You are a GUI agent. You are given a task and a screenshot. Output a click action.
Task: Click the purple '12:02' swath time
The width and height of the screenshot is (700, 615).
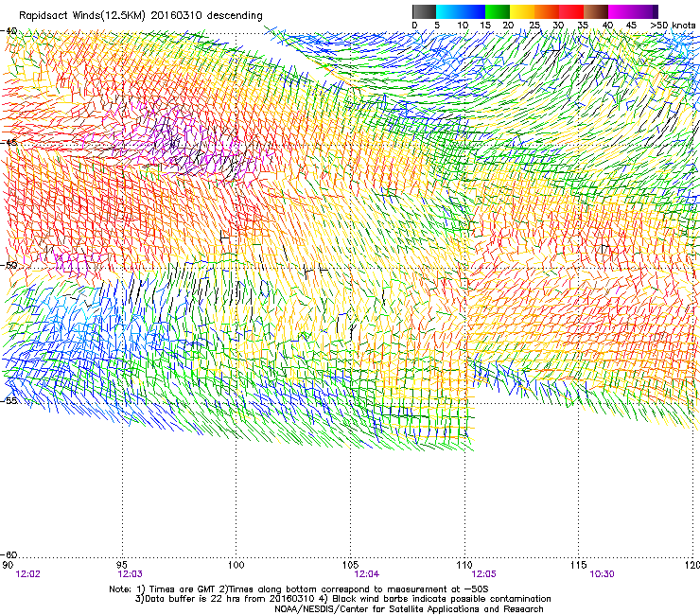pos(27,574)
